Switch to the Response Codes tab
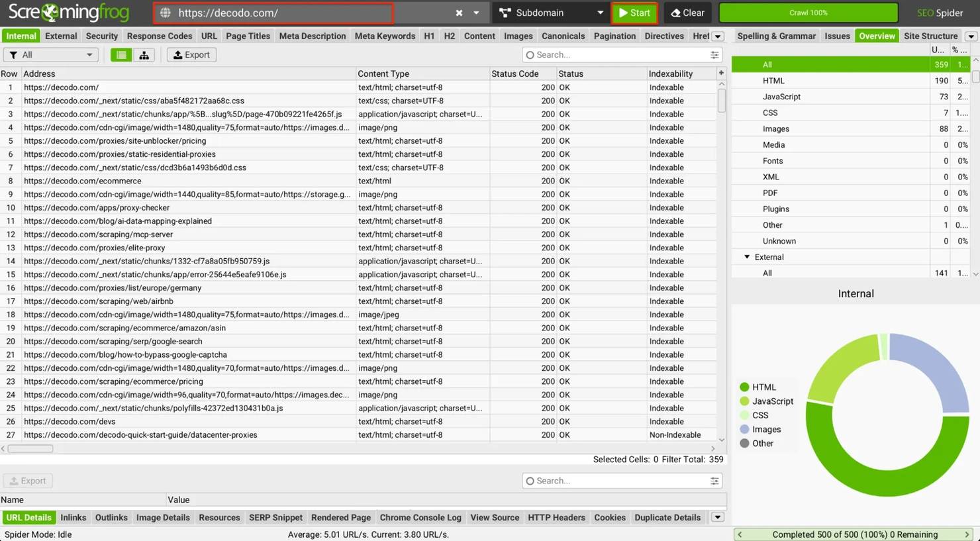Viewport: 980px width, 541px height. [159, 36]
